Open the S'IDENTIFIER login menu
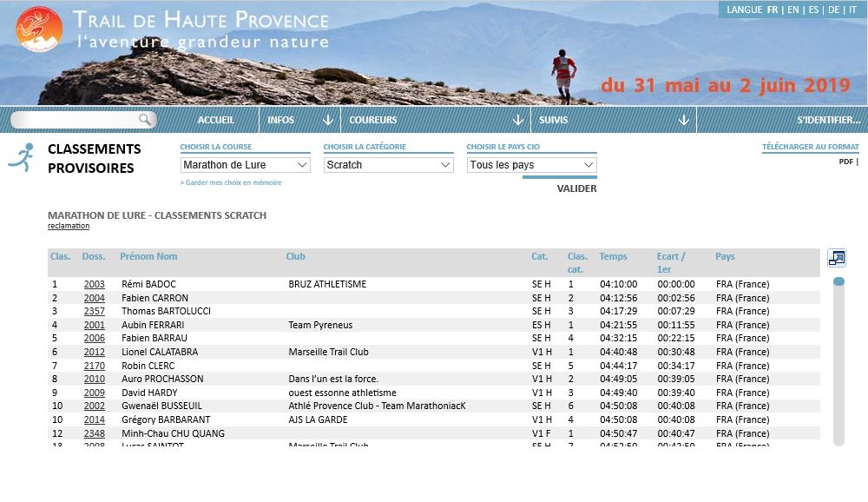This screenshot has height=502, width=868. pos(828,120)
